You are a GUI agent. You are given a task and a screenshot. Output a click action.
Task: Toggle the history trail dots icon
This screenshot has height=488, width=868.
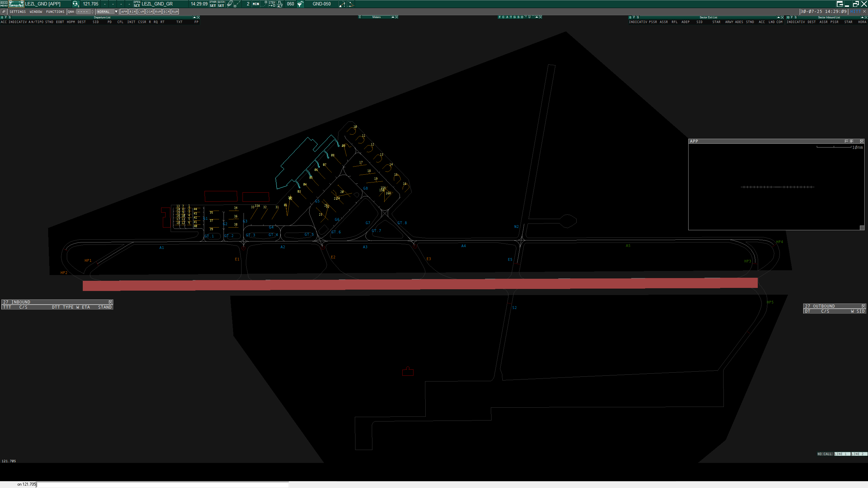[264, 4]
